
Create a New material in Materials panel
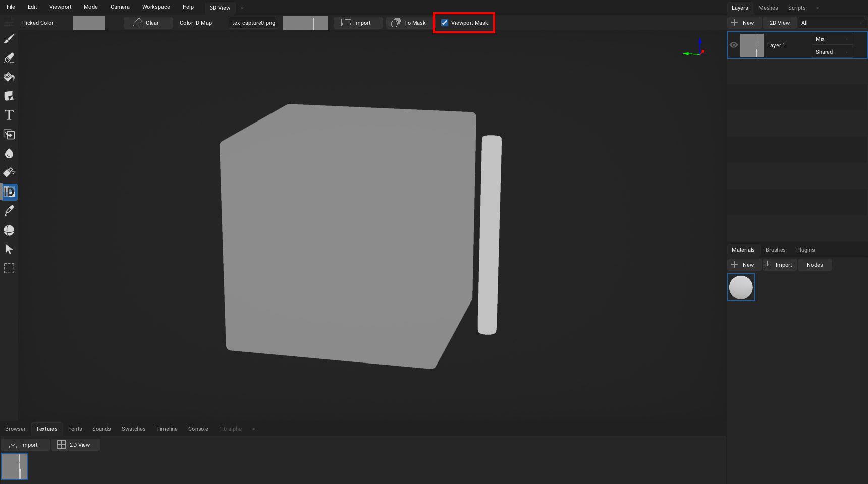tap(744, 265)
